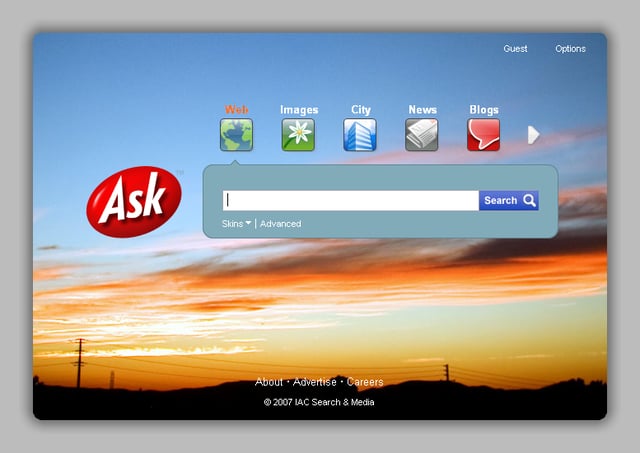Click the Web globe icon
The width and height of the screenshot is (640, 453).
(236, 135)
